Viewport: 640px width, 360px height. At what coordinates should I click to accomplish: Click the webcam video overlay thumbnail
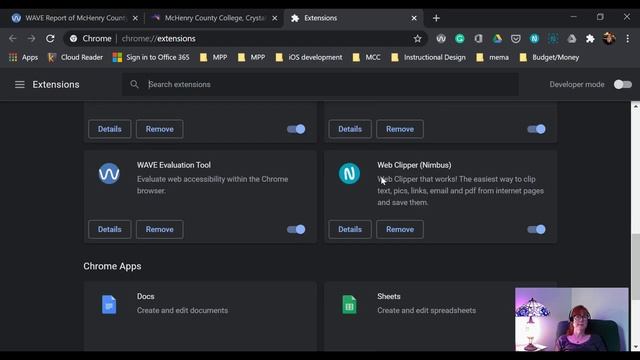tap(571, 319)
